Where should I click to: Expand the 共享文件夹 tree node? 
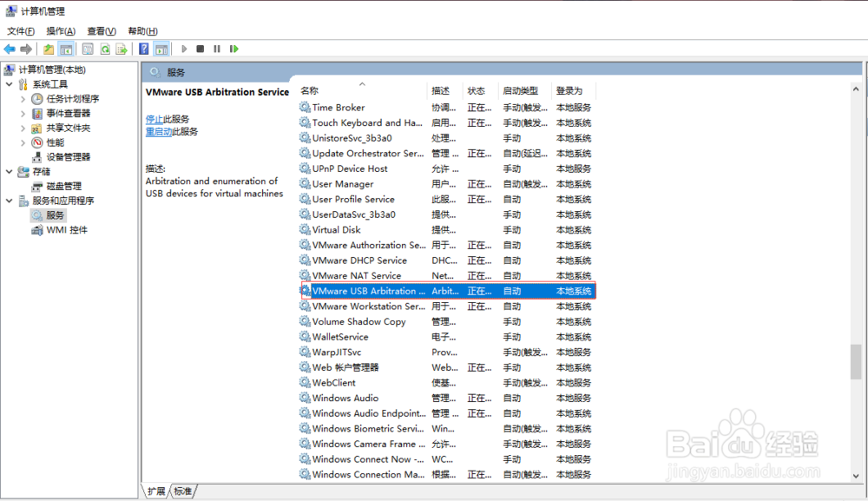point(23,128)
